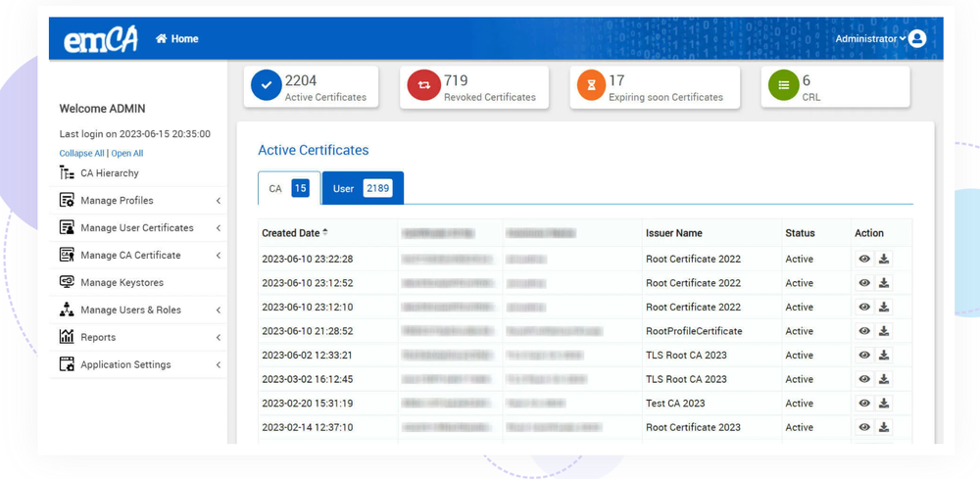This screenshot has width=980, height=479.
Task: Download certificate created 2023-06-10 23:22:28
Action: point(884,260)
